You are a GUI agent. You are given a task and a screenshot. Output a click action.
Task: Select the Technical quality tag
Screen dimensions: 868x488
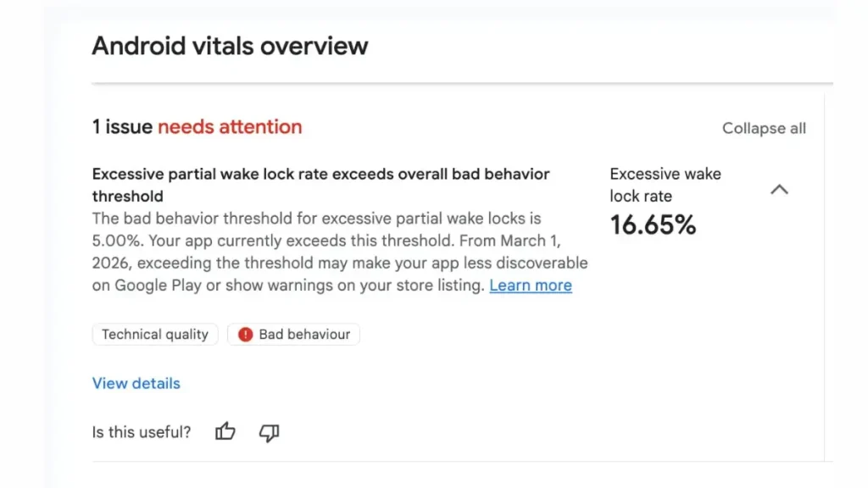tap(155, 335)
